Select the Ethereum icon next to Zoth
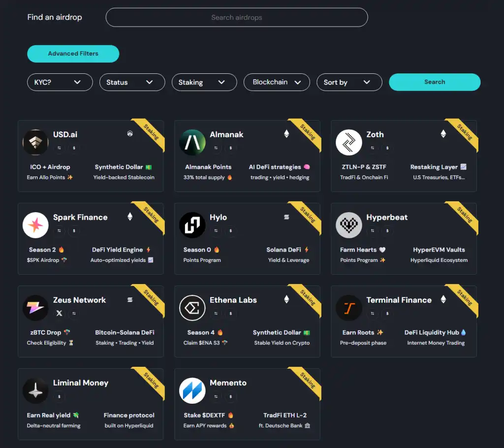This screenshot has width=504, height=448. pyautogui.click(x=443, y=133)
